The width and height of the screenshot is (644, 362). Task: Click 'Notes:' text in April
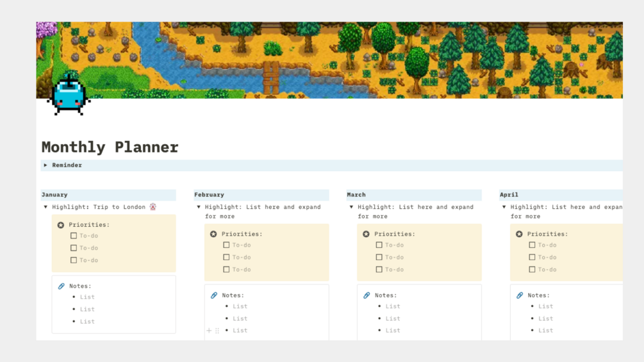tap(538, 295)
